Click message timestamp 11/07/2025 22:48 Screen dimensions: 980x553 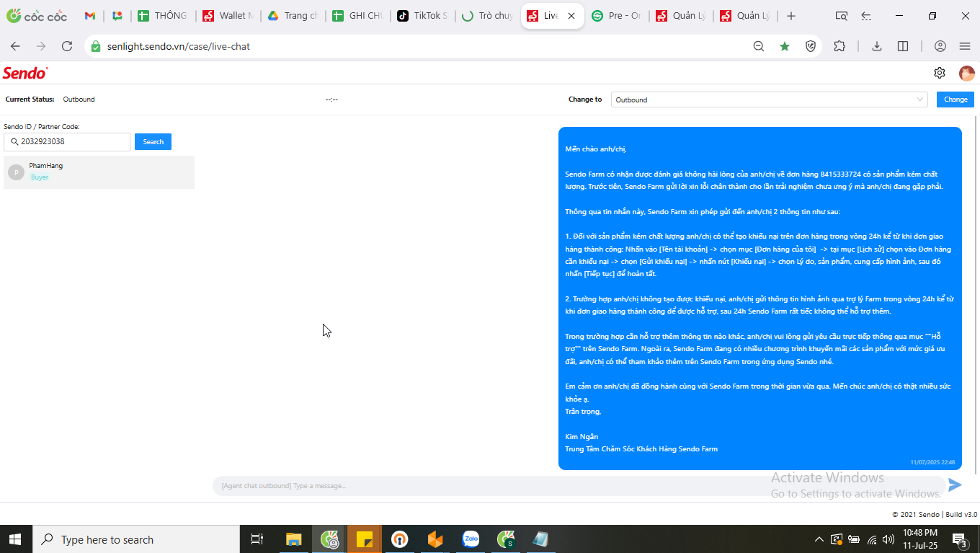coord(932,462)
